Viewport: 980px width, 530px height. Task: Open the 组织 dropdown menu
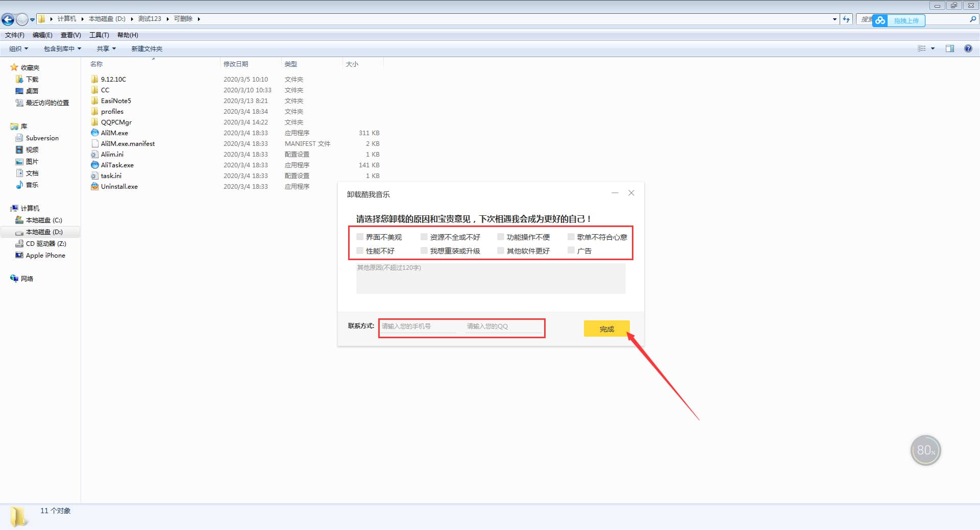coord(18,48)
